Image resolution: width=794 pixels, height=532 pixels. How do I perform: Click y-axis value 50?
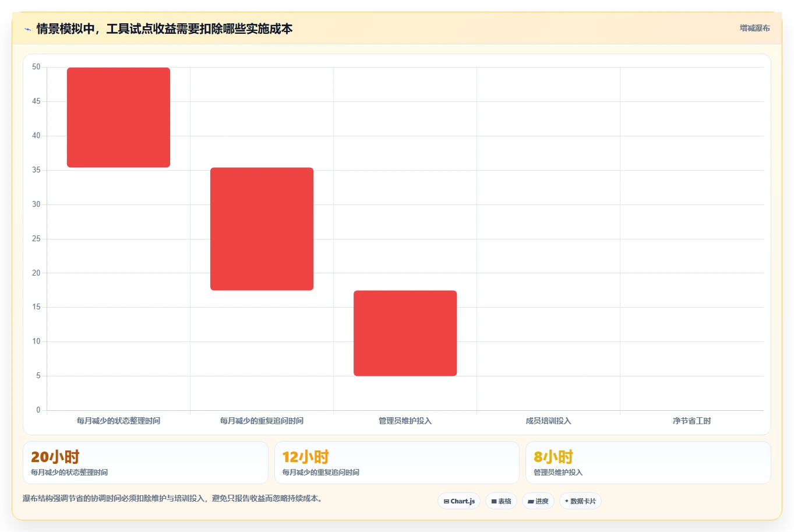[x=36, y=67]
